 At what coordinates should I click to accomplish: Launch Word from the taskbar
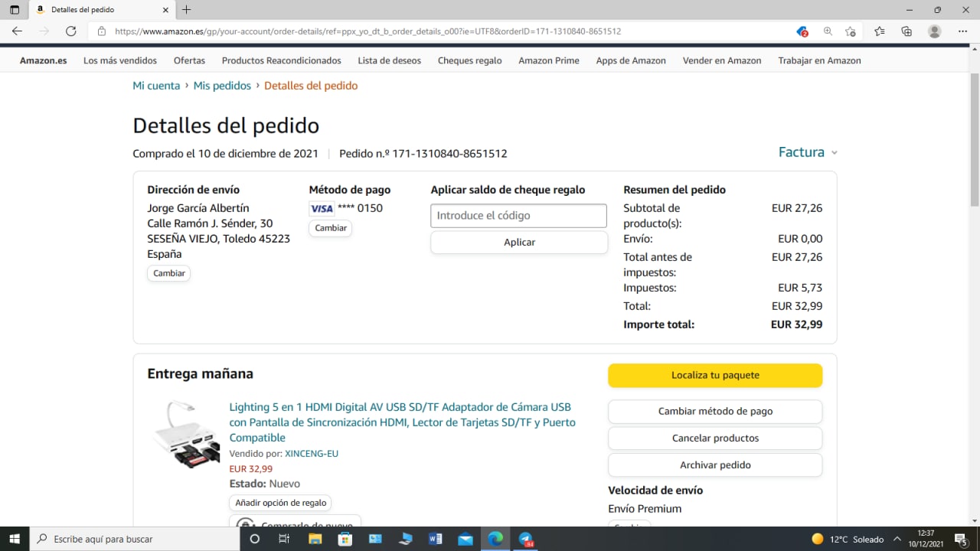pos(436,539)
